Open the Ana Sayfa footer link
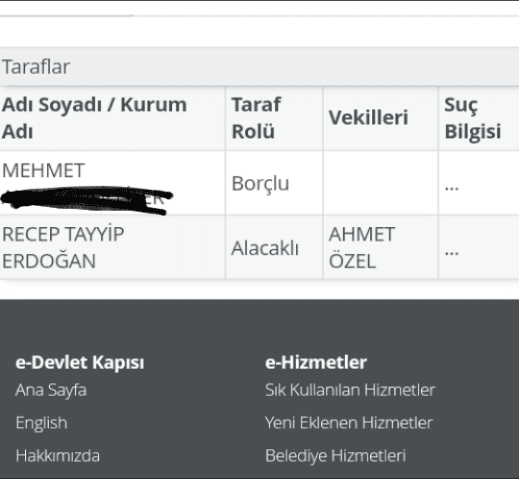The height and width of the screenshot is (479, 519). click(x=51, y=390)
